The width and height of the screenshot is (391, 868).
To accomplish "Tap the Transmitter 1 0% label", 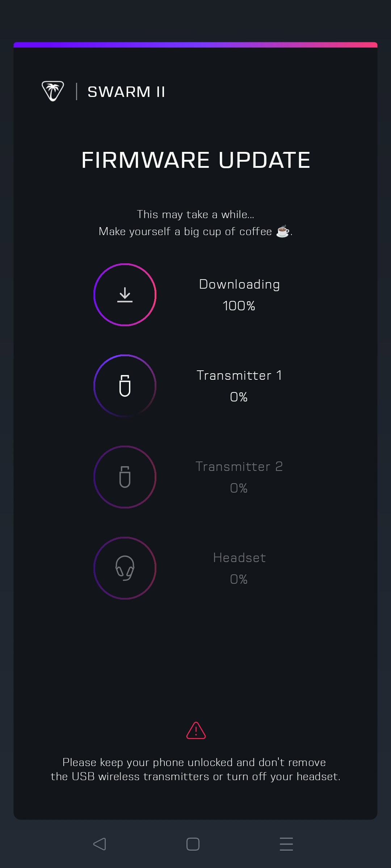I will click(x=239, y=386).
